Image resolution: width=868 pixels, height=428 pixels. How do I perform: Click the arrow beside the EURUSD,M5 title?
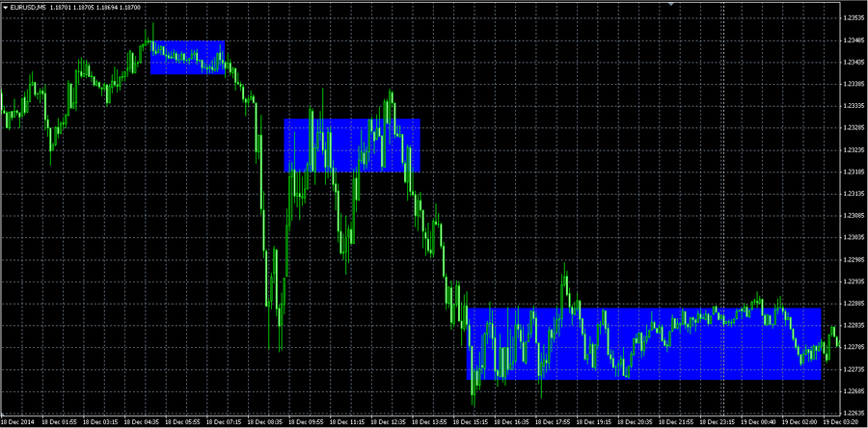[5, 7]
